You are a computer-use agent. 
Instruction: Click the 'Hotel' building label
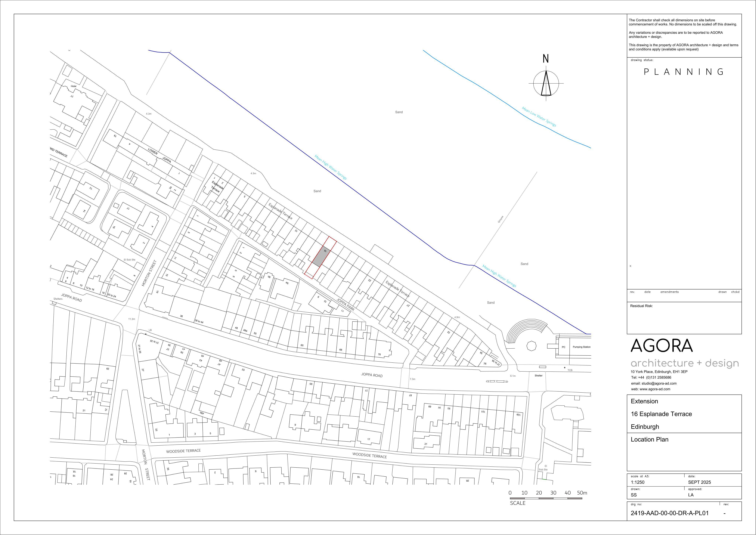(x=73, y=86)
